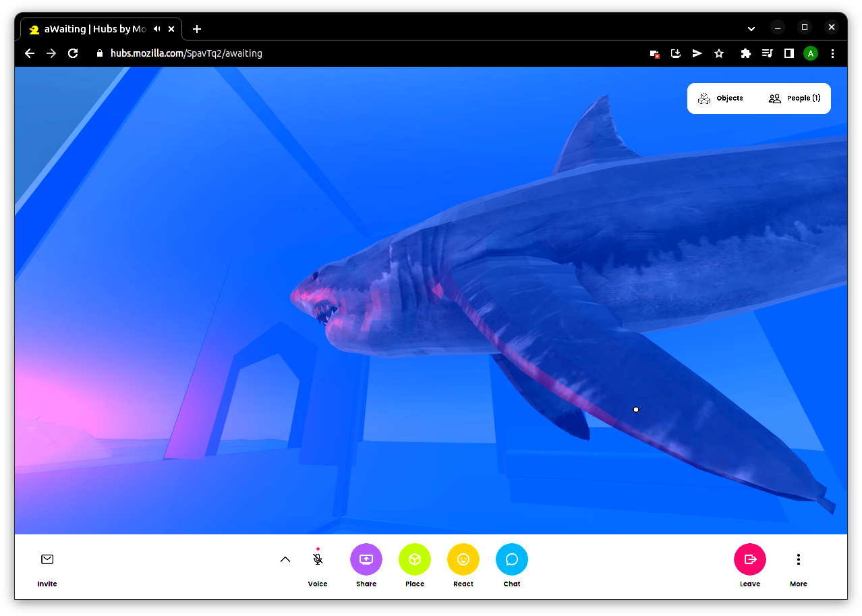862x616 pixels.
Task: Open Chrome's three-dot menu
Action: (x=833, y=53)
